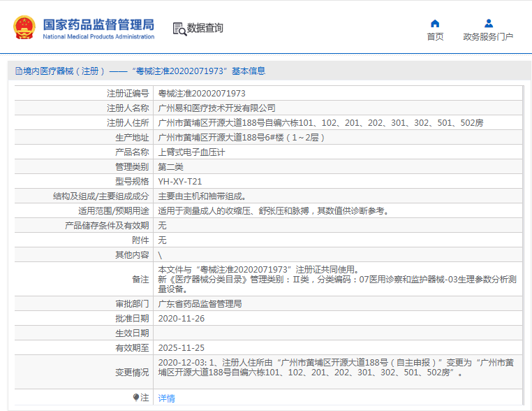Viewport: 532px width, 411px height.
Task: Select the 适用于测量成人的收缩压 intended use text
Action: pyautogui.click(x=273, y=211)
